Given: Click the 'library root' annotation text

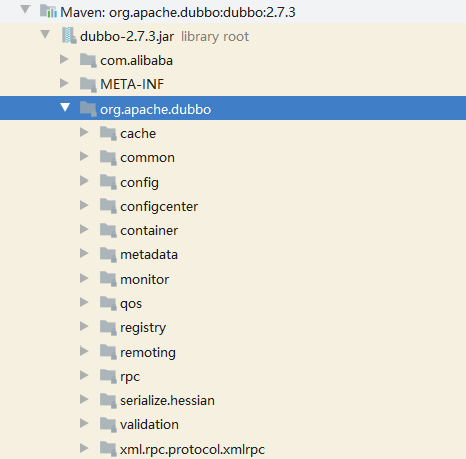Looking at the screenshot, I should pos(215,36).
